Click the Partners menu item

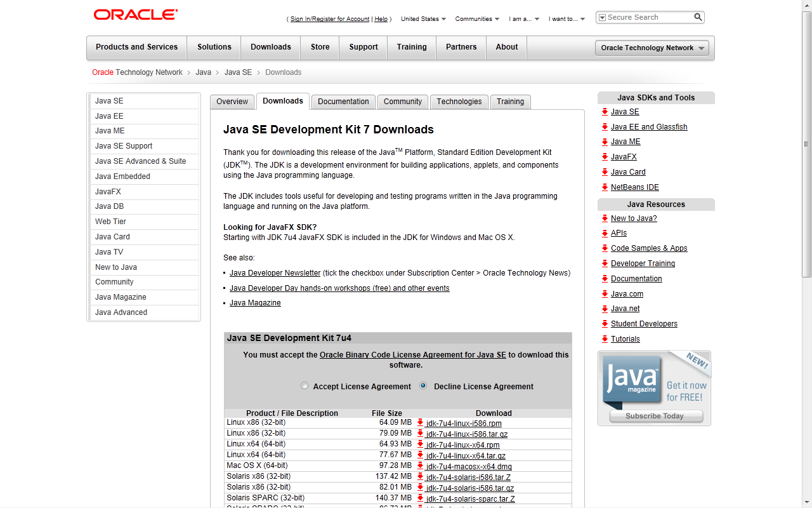(461, 47)
